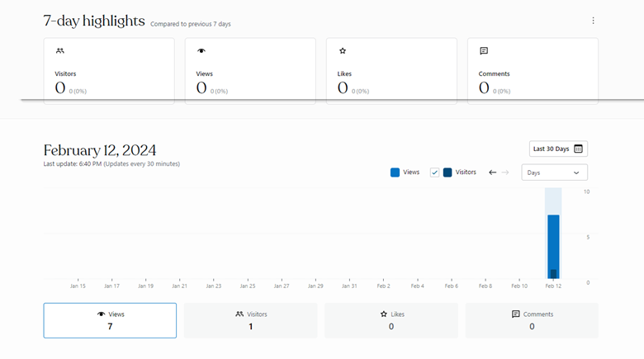Click the dark blue Visitors legend swatch
This screenshot has height=359, width=644.
click(x=447, y=172)
